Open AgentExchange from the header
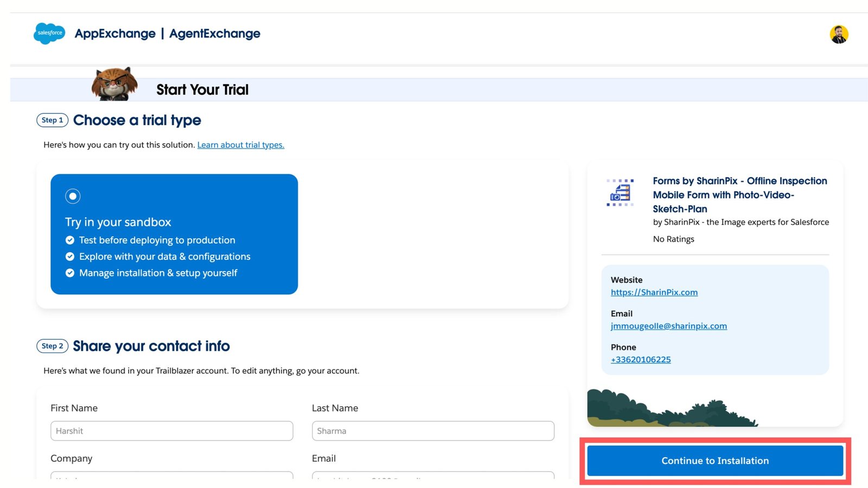Viewport: 868px width, 488px height. click(215, 34)
